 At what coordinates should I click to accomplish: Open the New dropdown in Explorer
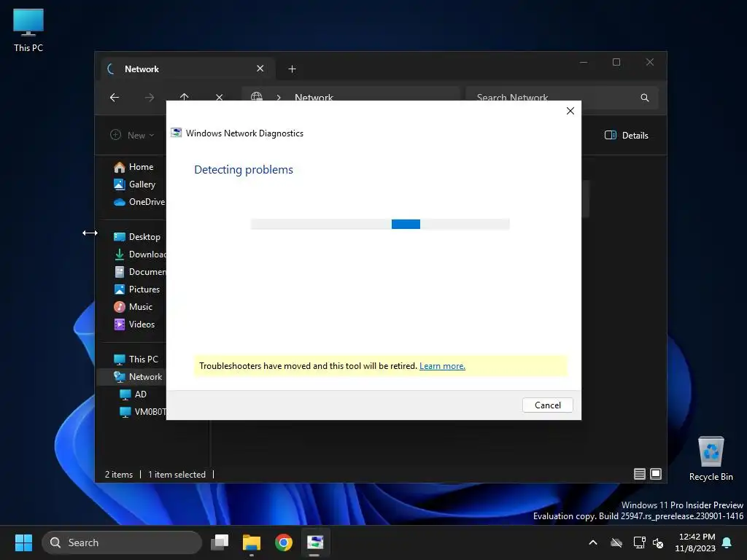[x=132, y=135]
